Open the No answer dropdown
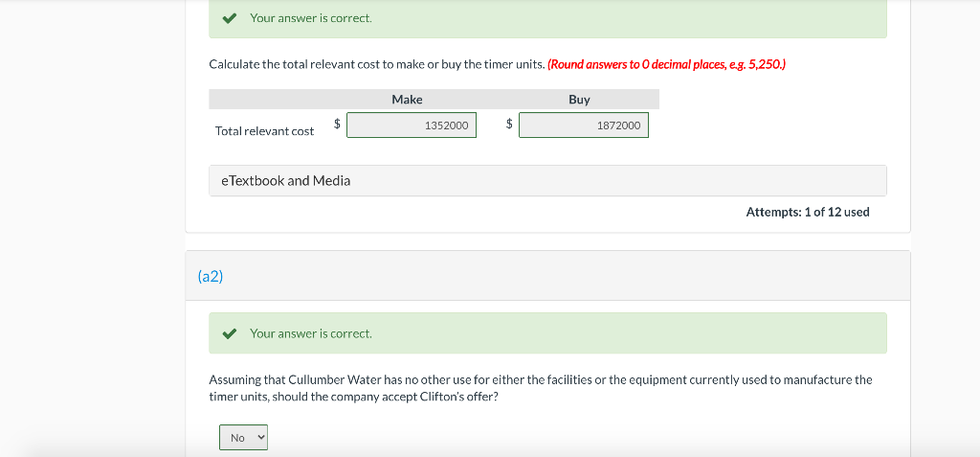The width and height of the screenshot is (980, 457). (x=243, y=438)
